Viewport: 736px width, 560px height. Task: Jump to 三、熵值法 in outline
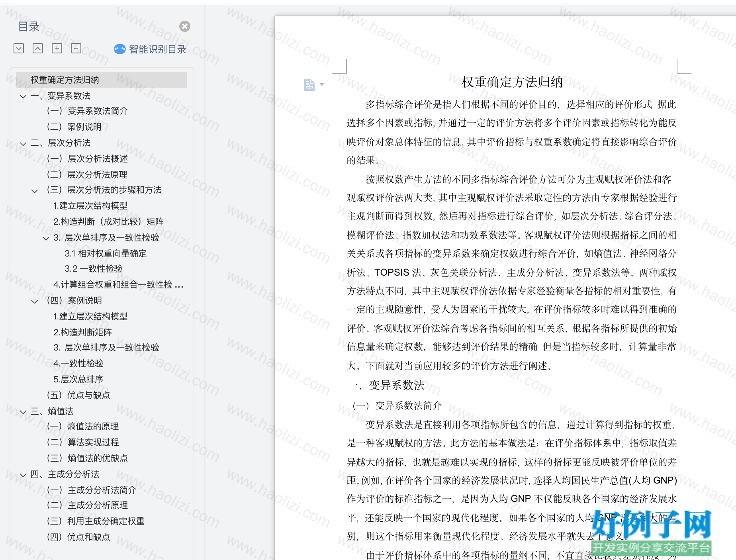[x=52, y=411]
